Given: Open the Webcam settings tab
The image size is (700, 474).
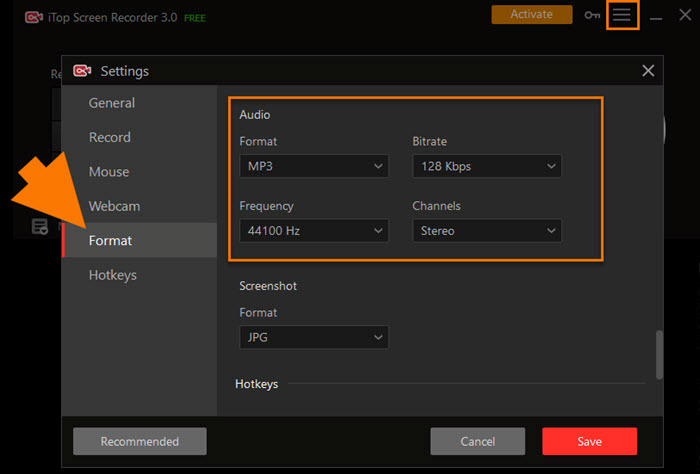Looking at the screenshot, I should pyautogui.click(x=114, y=206).
